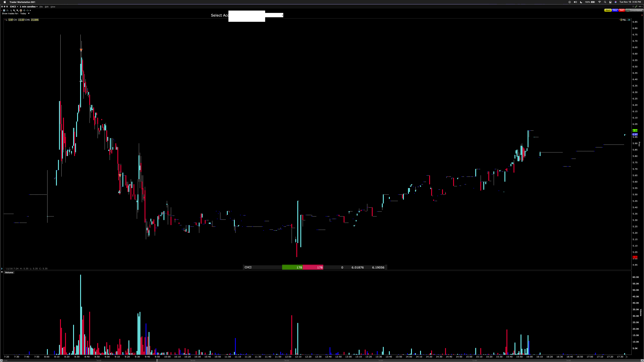The image size is (644, 362).
Task: Open the View menu
Action: click(53, 7)
